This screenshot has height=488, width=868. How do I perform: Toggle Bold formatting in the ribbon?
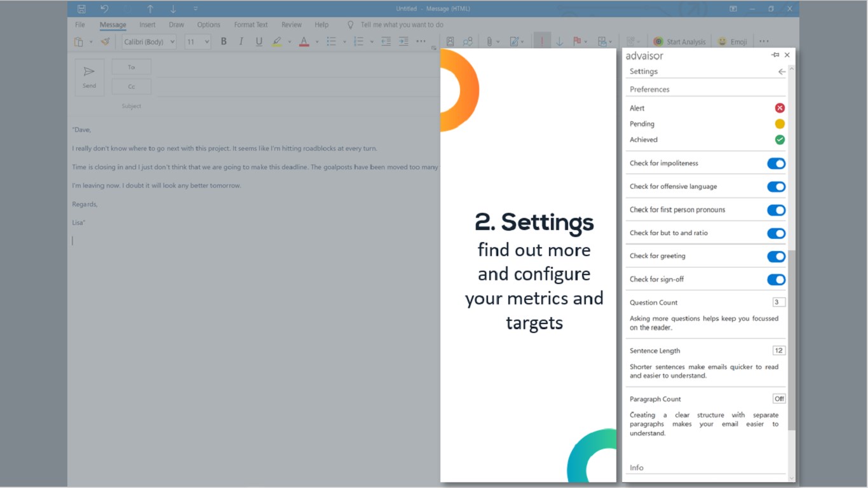coord(224,41)
